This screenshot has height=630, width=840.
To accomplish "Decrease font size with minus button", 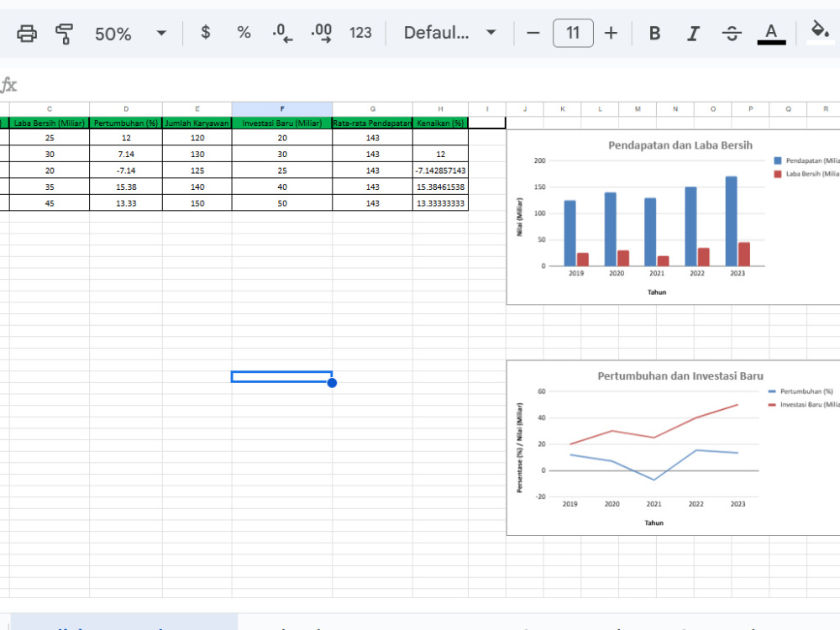I will [533, 34].
